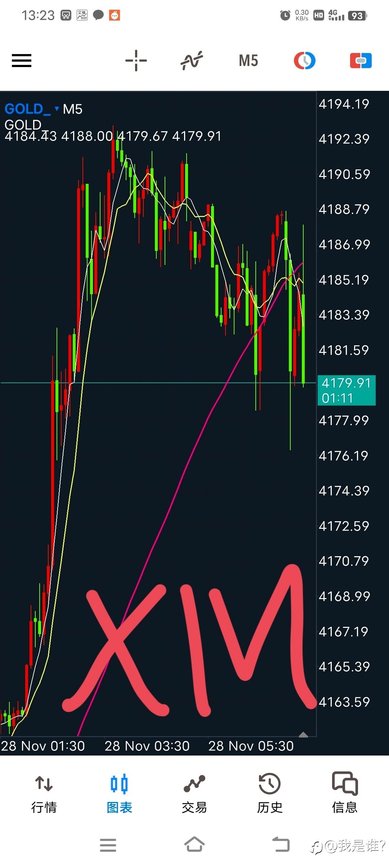Tap the Android back navigation button
The height and width of the screenshot is (868, 389).
[x=281, y=844]
